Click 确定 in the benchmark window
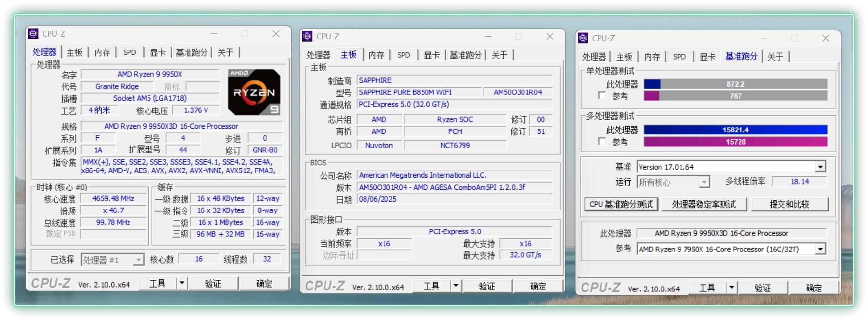 (x=814, y=288)
